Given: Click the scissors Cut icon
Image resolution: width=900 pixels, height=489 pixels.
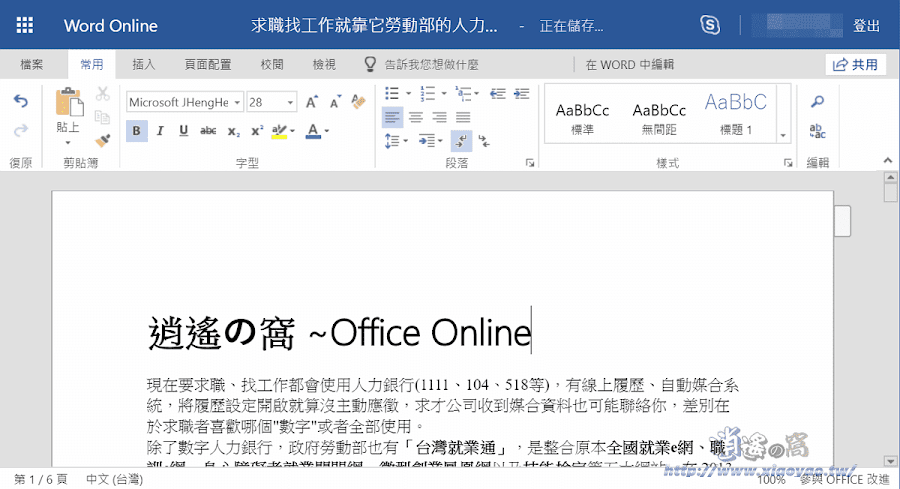Looking at the screenshot, I should point(103,94).
